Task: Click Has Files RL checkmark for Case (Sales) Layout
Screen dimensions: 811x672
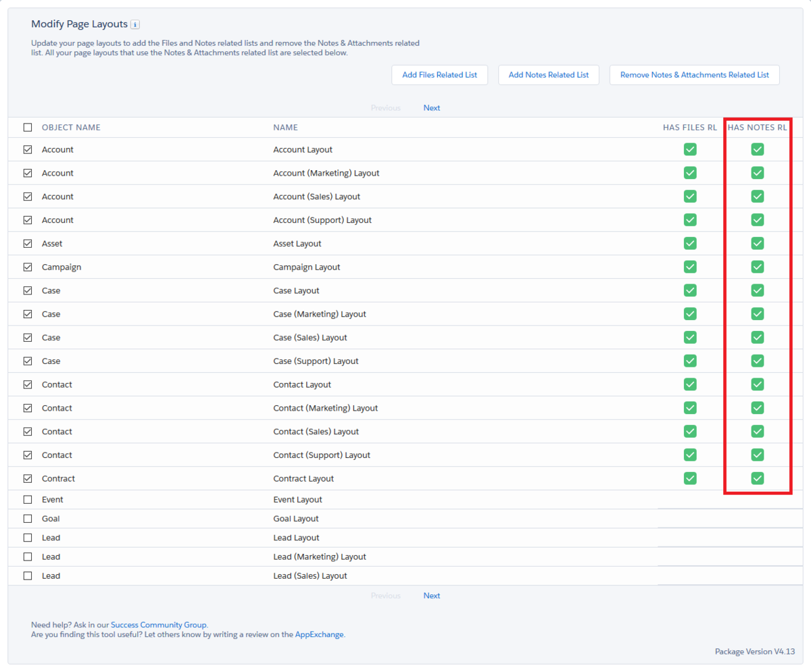Action: [x=690, y=338]
